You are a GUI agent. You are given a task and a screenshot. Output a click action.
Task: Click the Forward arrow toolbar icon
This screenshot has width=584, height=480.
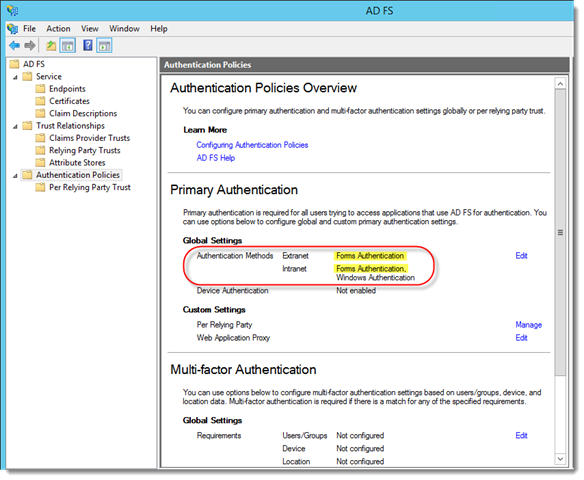pyautogui.click(x=30, y=46)
